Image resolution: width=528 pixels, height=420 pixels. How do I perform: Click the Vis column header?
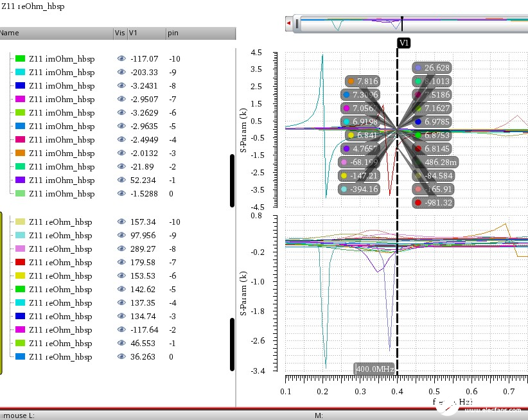pos(120,33)
